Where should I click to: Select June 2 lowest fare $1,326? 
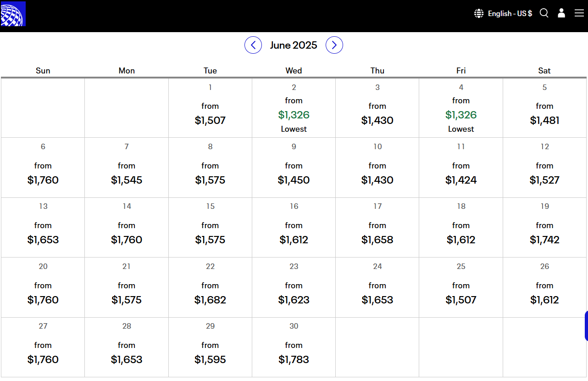(294, 108)
